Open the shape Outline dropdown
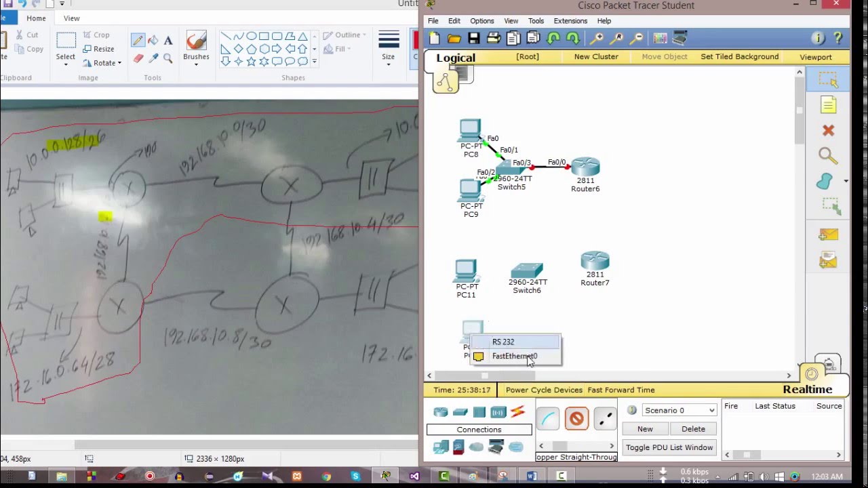This screenshot has height=488, width=868. point(345,35)
